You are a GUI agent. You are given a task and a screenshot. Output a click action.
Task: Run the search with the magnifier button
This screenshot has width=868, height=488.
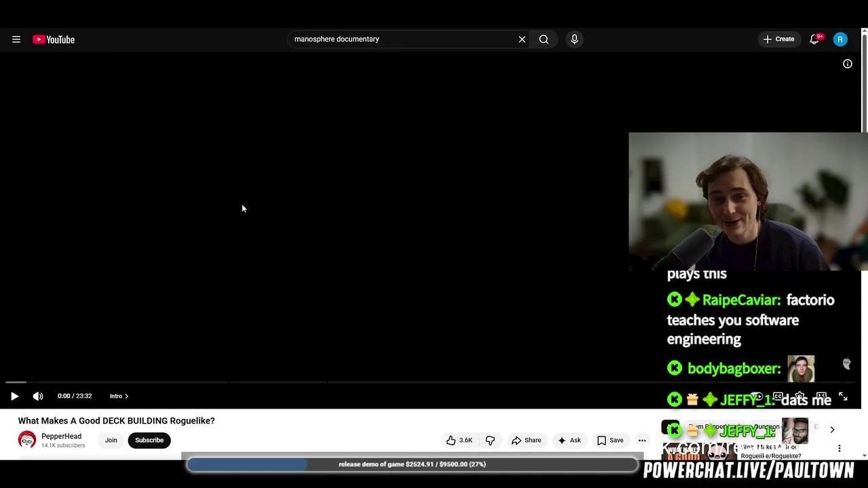point(544,39)
